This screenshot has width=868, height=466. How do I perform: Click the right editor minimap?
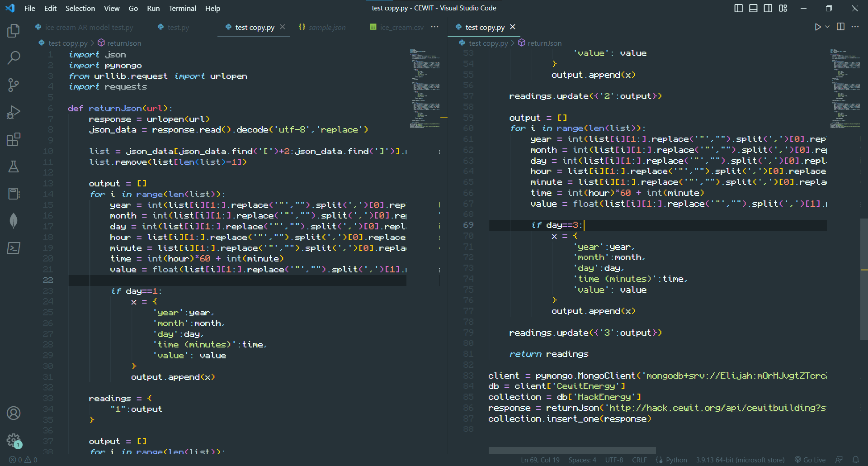(x=845, y=89)
